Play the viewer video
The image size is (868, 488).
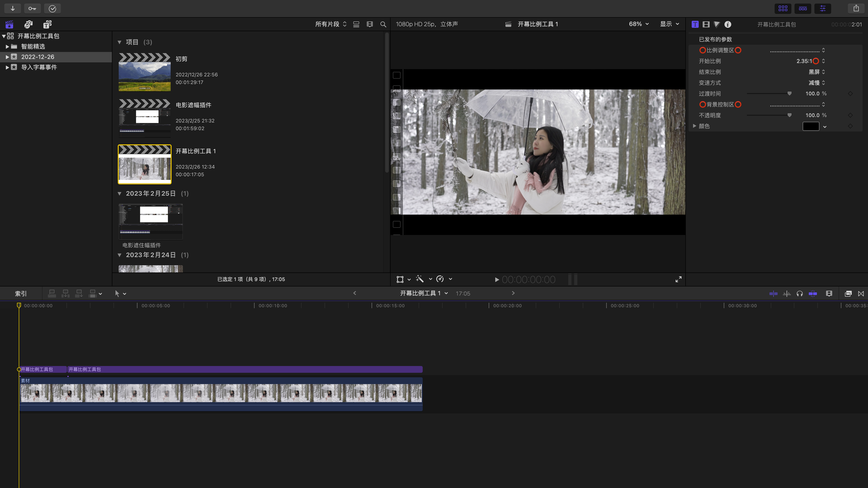pos(497,279)
